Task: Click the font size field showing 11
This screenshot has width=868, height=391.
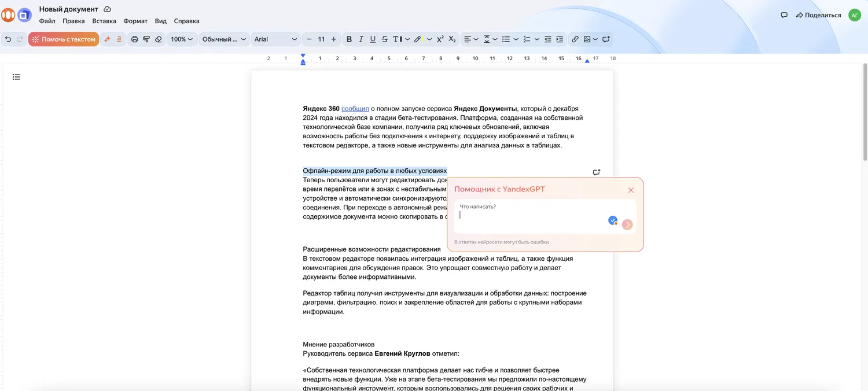Action: tap(321, 39)
